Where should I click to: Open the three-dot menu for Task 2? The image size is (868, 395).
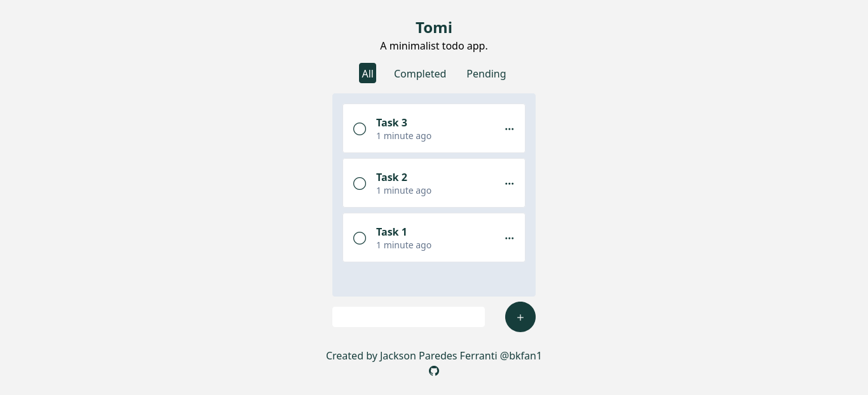tap(509, 184)
